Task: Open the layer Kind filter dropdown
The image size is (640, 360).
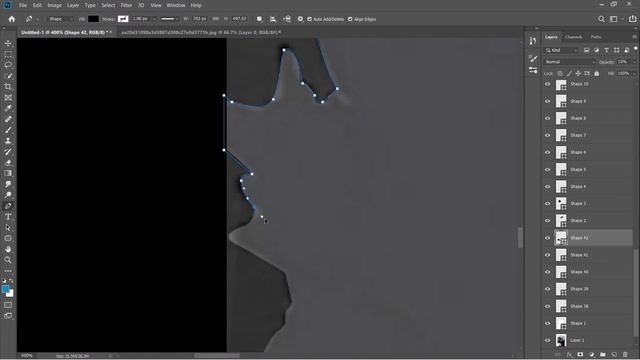Action: pyautogui.click(x=562, y=50)
